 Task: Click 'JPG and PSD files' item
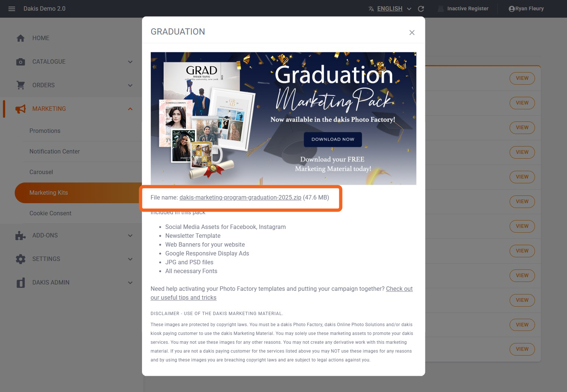tap(189, 262)
